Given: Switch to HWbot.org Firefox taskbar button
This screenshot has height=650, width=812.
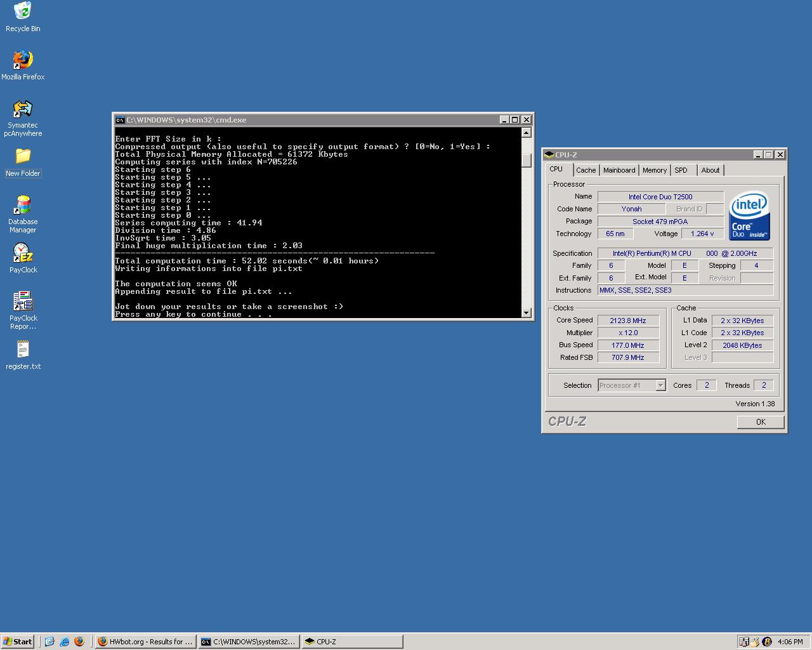Looking at the screenshot, I should coord(145,642).
